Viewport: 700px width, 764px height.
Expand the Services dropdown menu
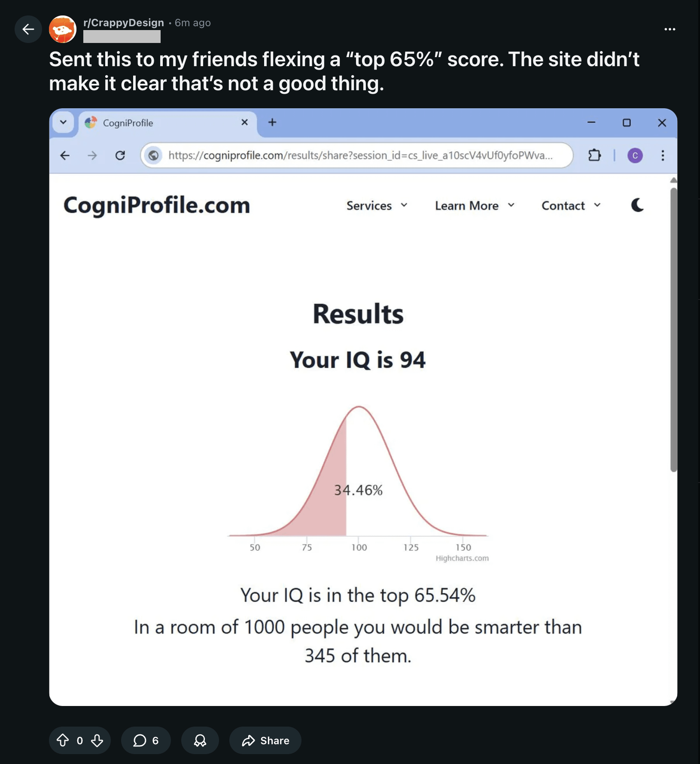pyautogui.click(x=377, y=206)
